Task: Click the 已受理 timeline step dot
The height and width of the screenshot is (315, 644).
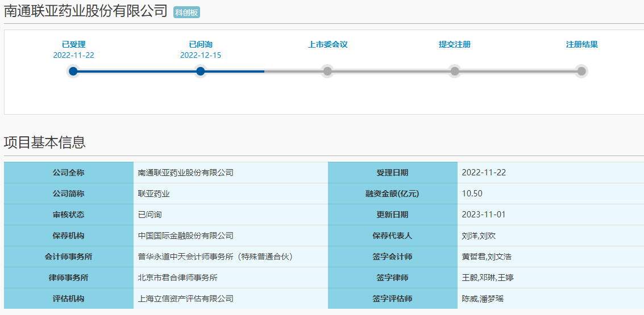Action: point(73,71)
